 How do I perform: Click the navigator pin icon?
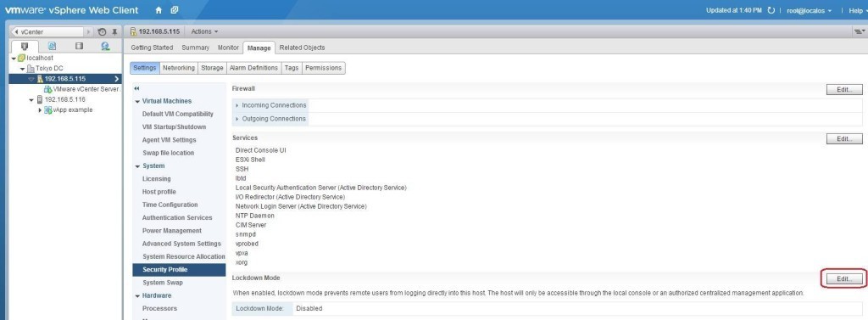point(114,31)
